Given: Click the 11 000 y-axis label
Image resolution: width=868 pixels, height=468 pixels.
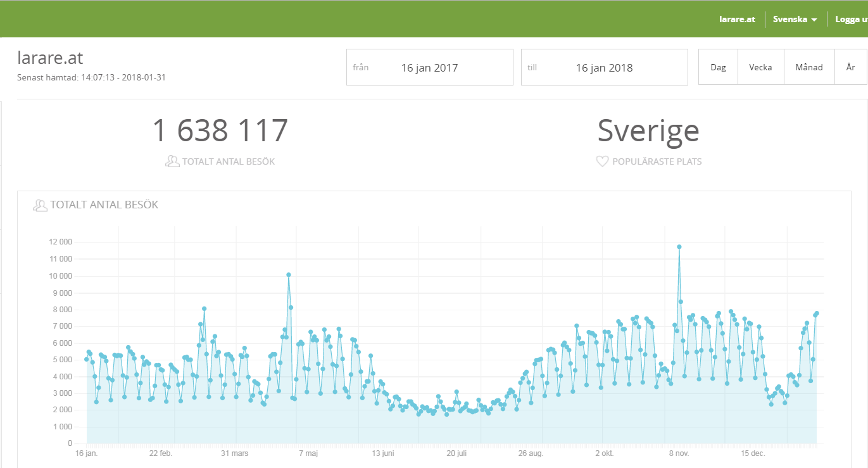Looking at the screenshot, I should pos(60,259).
